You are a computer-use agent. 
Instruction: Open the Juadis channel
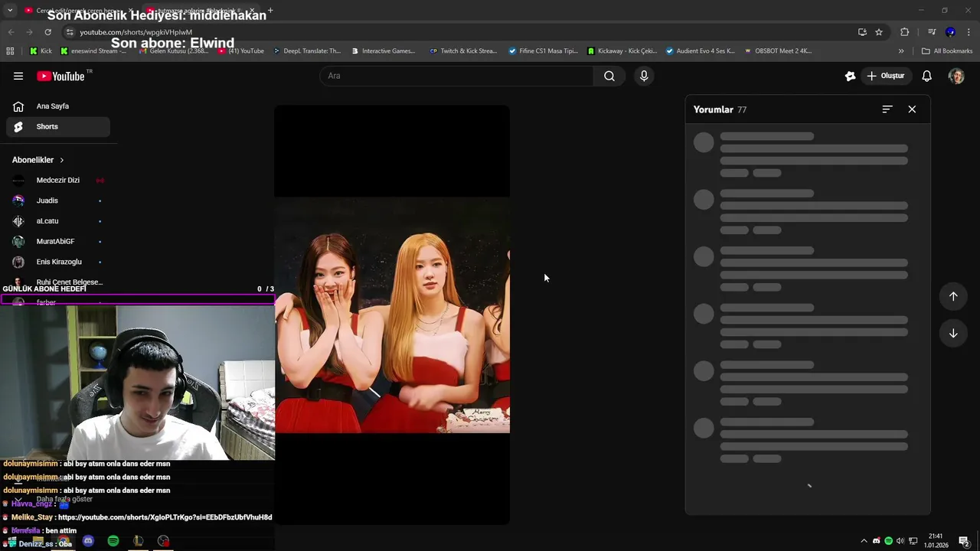coord(58,201)
